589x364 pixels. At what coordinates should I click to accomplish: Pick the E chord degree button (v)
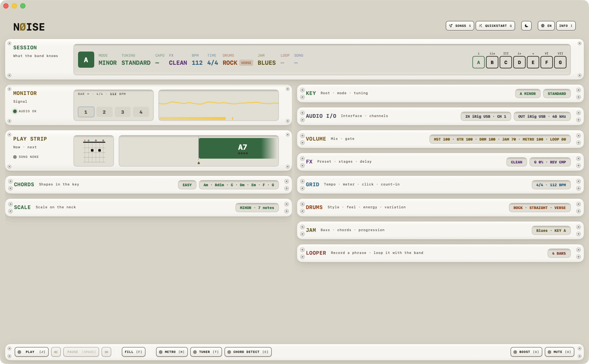[533, 62]
